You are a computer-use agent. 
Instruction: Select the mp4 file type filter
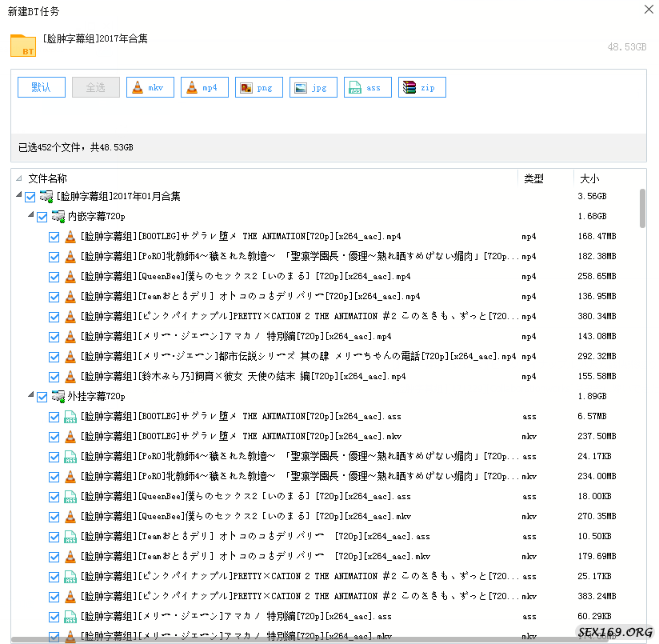pos(192,88)
